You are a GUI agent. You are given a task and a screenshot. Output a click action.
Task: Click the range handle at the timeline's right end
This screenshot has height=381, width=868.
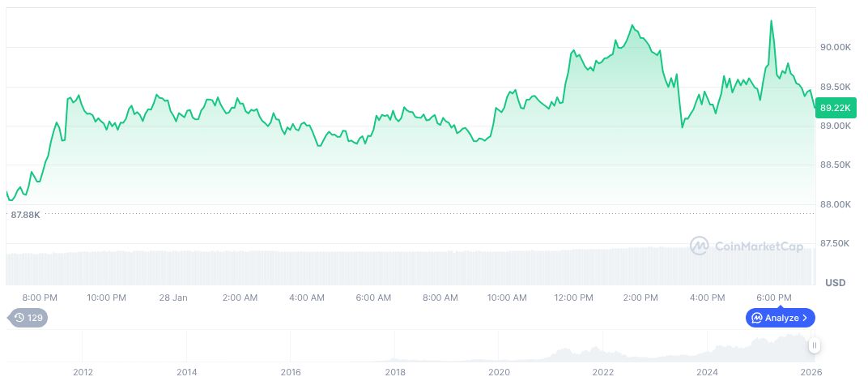(814, 345)
